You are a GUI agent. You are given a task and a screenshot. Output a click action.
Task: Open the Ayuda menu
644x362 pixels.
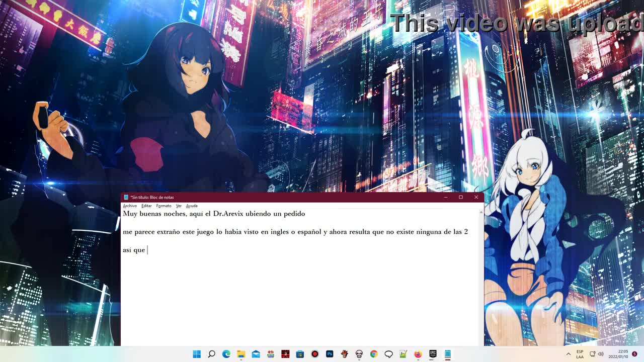pyautogui.click(x=192, y=206)
